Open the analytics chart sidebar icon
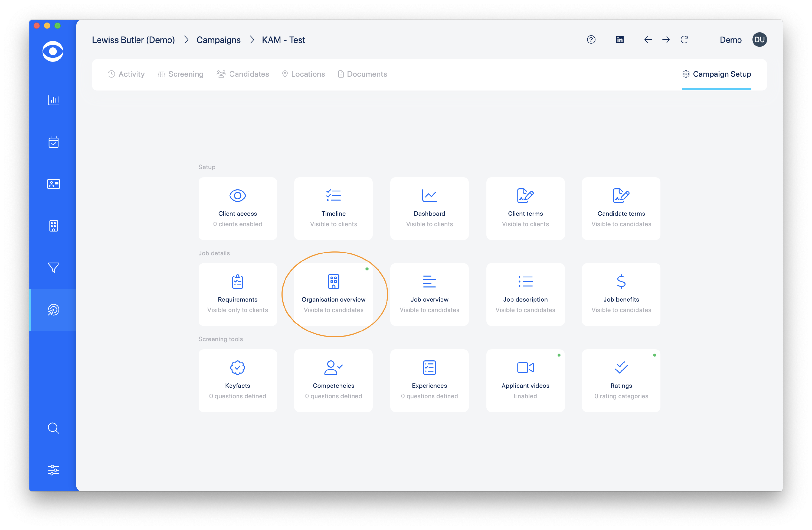Viewport: 812px width, 530px height. click(x=53, y=100)
